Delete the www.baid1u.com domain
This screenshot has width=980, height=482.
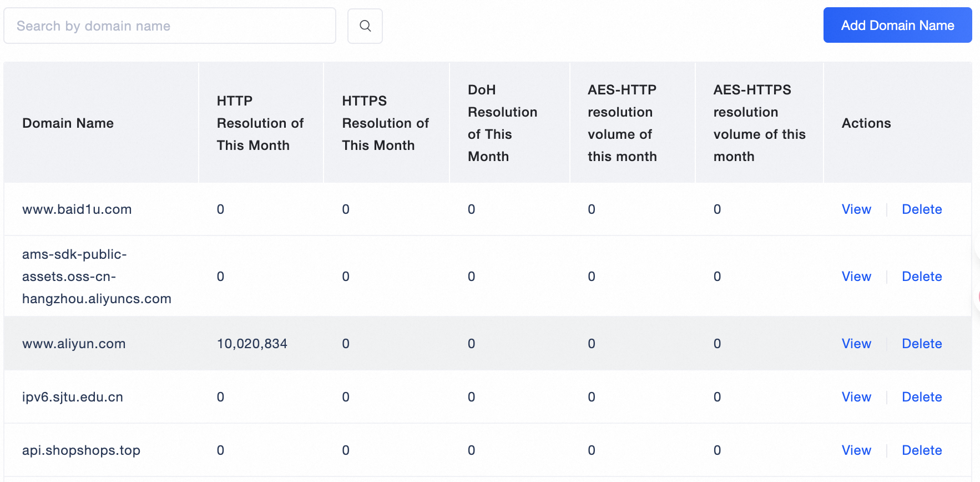pos(921,209)
